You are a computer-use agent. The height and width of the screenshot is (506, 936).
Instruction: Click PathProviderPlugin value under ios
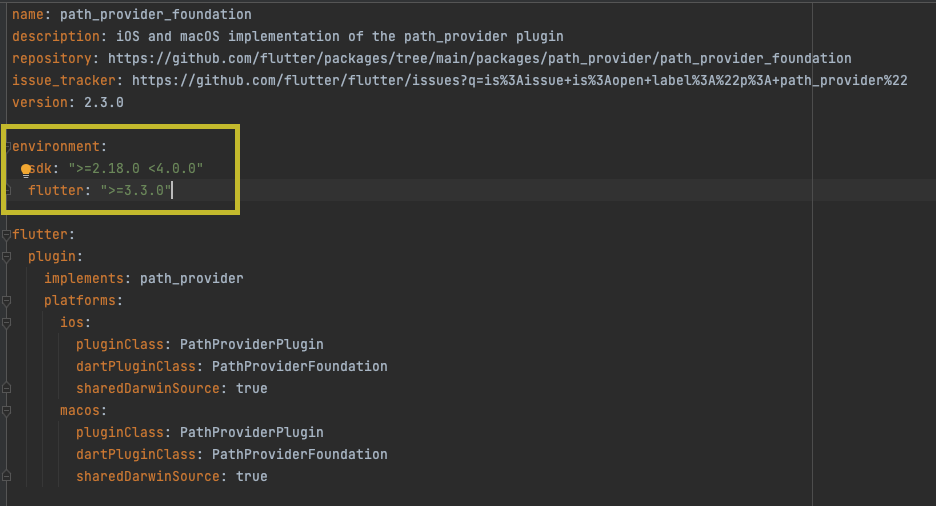251,345
